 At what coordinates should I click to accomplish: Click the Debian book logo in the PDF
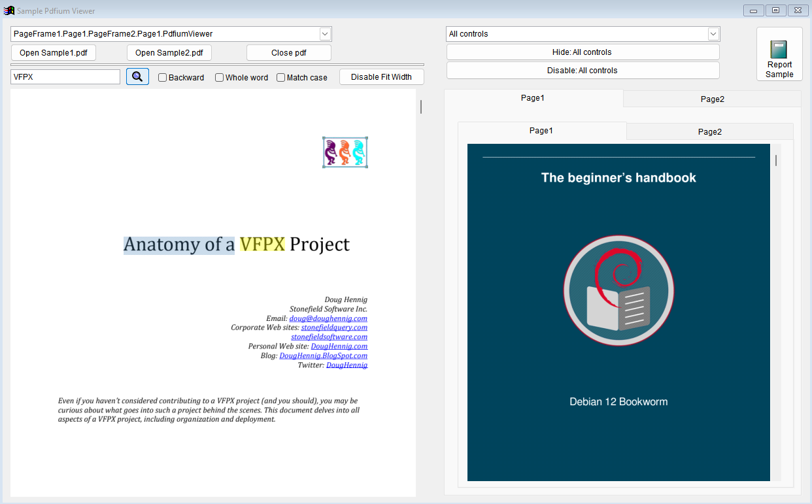[618, 290]
